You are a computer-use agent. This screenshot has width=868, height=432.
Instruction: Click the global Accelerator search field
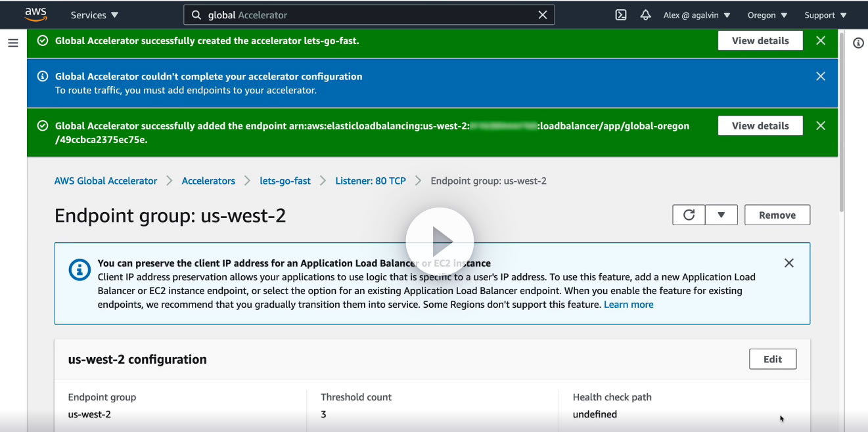point(369,15)
